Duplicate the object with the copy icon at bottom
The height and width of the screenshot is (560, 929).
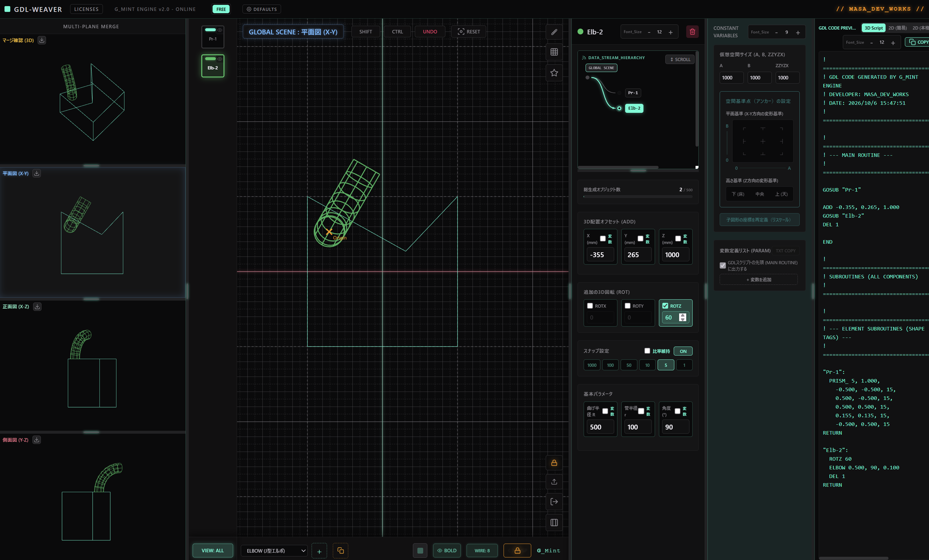(341, 551)
